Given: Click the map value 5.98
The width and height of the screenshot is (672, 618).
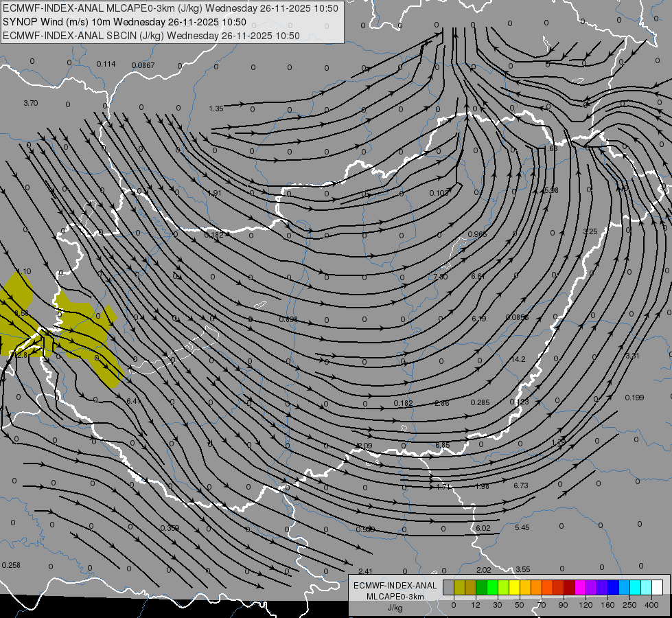Looking at the screenshot, I should pyautogui.click(x=551, y=190).
